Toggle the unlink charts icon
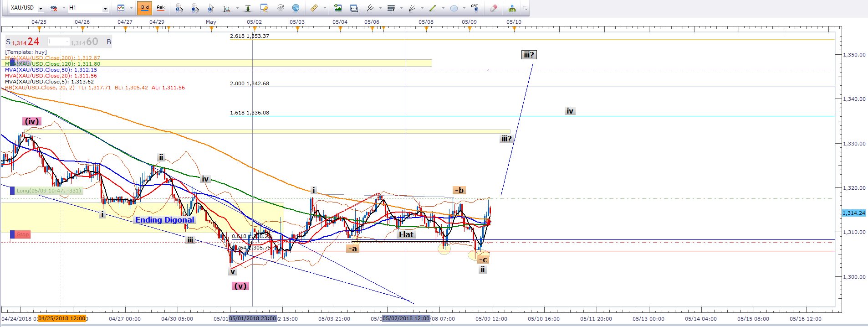Viewport: 868px width, 327px height. tap(54, 8)
